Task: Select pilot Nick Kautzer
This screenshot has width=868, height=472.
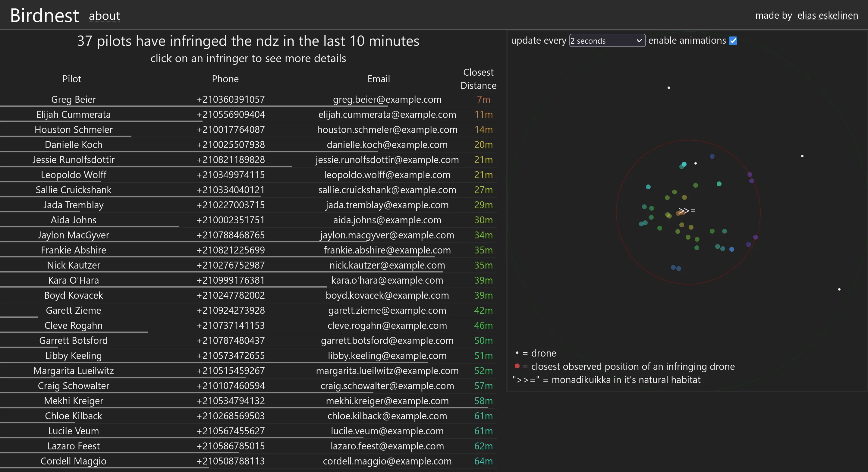Action: click(74, 265)
